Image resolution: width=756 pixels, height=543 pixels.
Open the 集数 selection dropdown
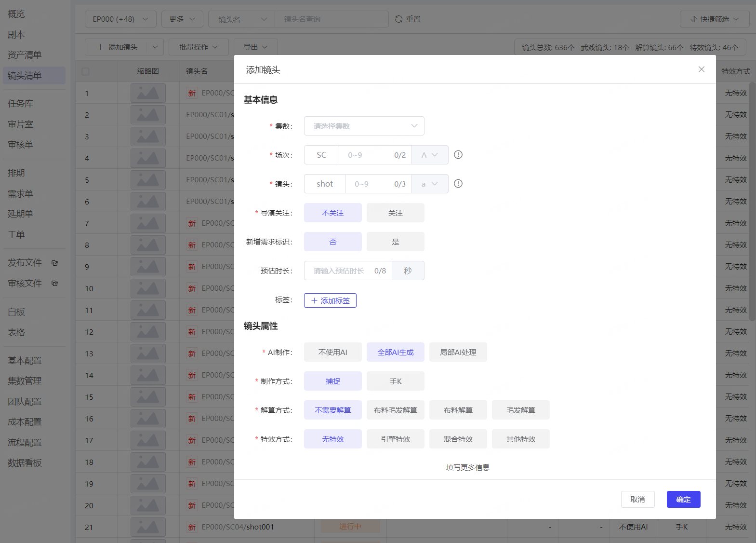tap(364, 126)
